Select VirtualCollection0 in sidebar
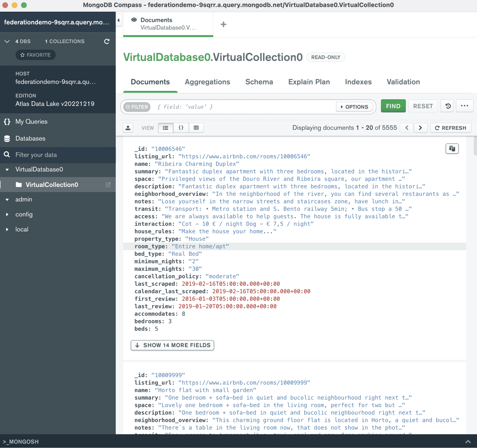 (52, 184)
